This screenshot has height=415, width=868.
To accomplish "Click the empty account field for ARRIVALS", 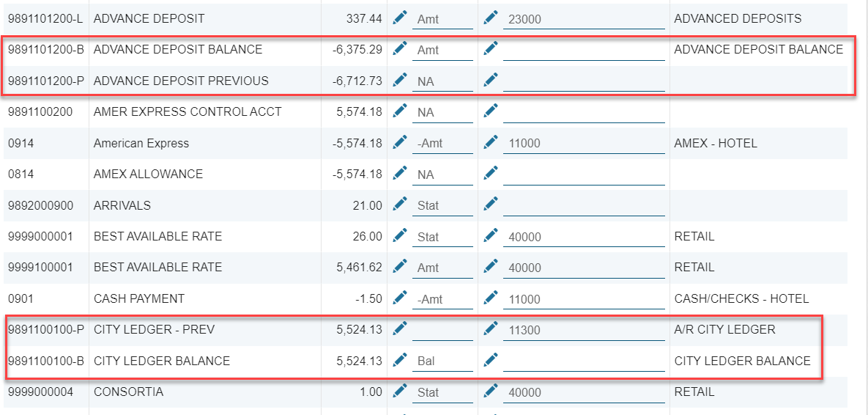I will click(584, 206).
